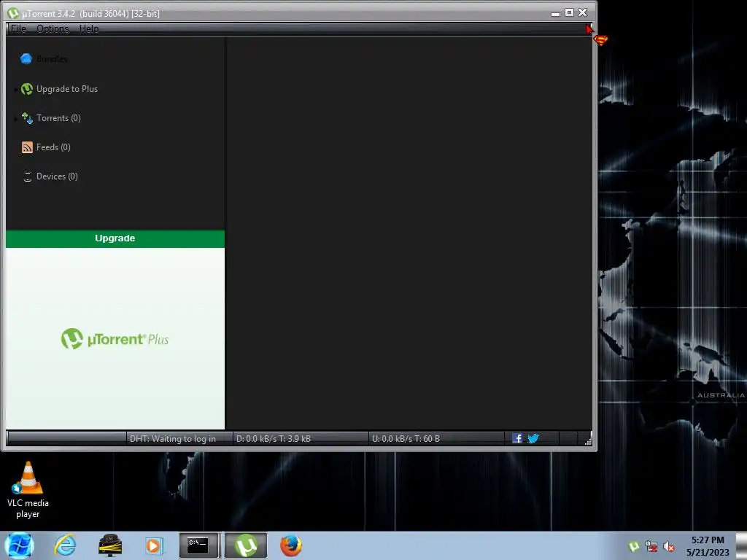Image resolution: width=747 pixels, height=560 pixels.
Task: Minimize the uTorrent window
Action: (x=555, y=13)
